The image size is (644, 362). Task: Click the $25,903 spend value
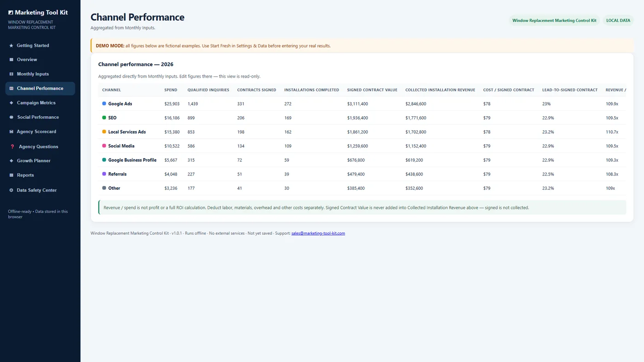172,104
